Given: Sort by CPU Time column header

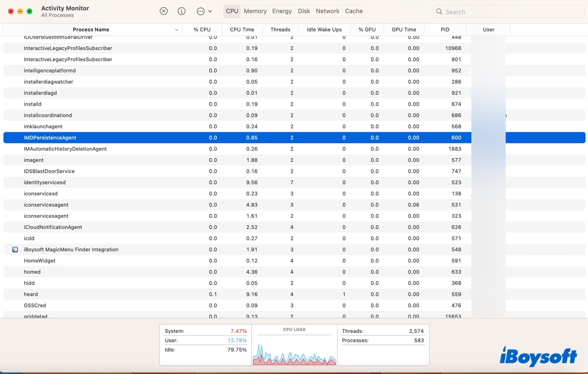Looking at the screenshot, I should coord(242,30).
